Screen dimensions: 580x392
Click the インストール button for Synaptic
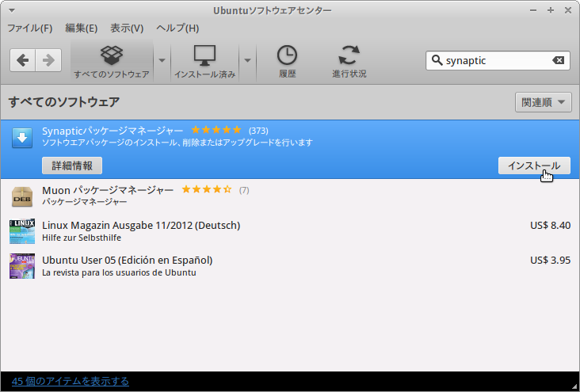tap(534, 166)
